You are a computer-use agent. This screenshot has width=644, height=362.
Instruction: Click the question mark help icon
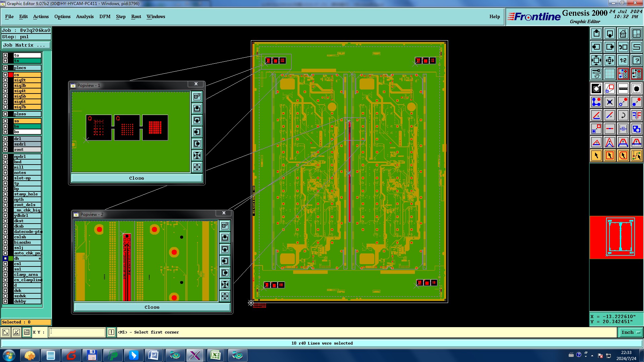636,60
